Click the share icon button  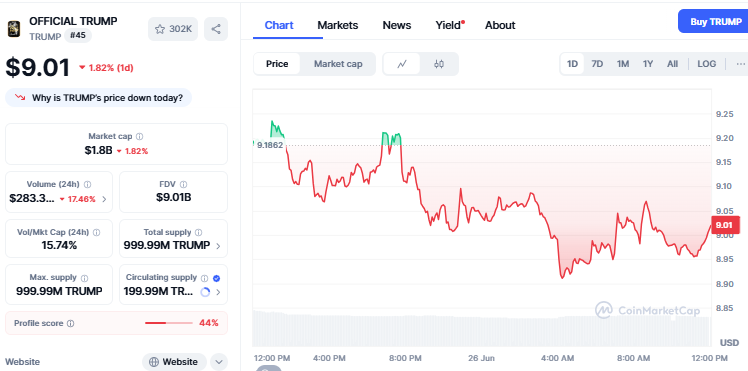216,29
